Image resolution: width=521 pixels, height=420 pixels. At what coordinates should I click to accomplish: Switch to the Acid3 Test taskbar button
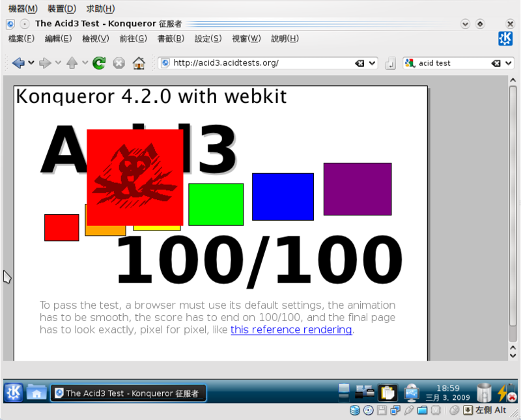click(x=129, y=393)
